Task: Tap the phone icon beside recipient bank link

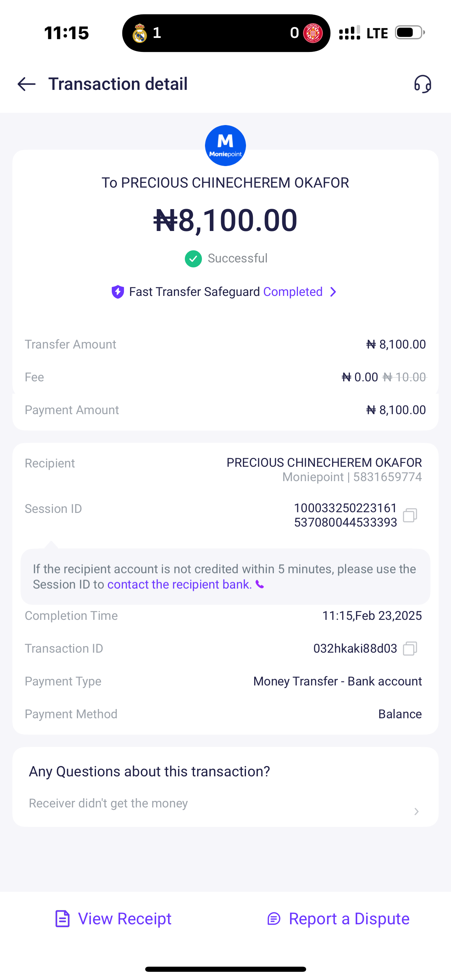Action: click(x=260, y=584)
